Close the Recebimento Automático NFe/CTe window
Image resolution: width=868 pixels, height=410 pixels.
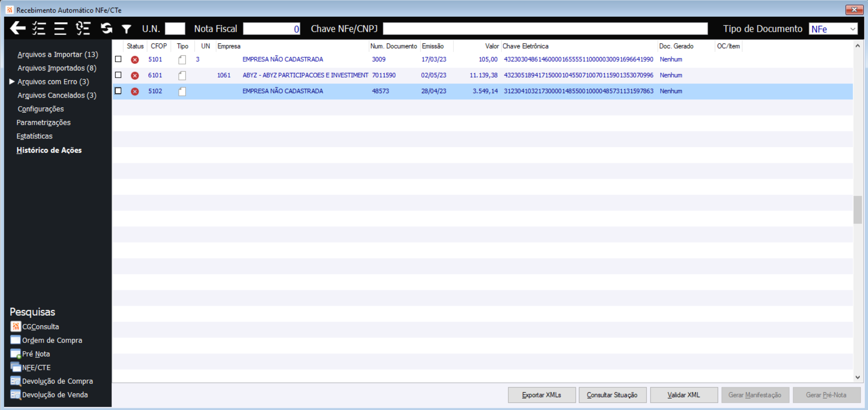[854, 10]
